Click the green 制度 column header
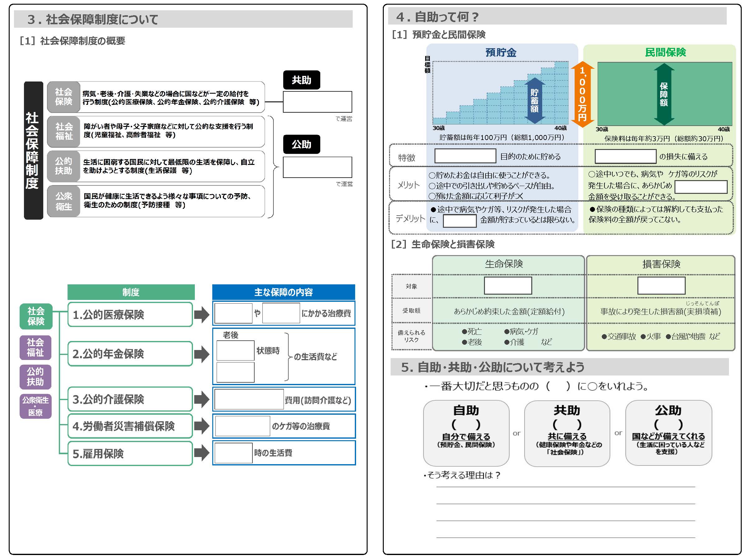Image resolution: width=747 pixels, height=560 pixels. point(131,292)
